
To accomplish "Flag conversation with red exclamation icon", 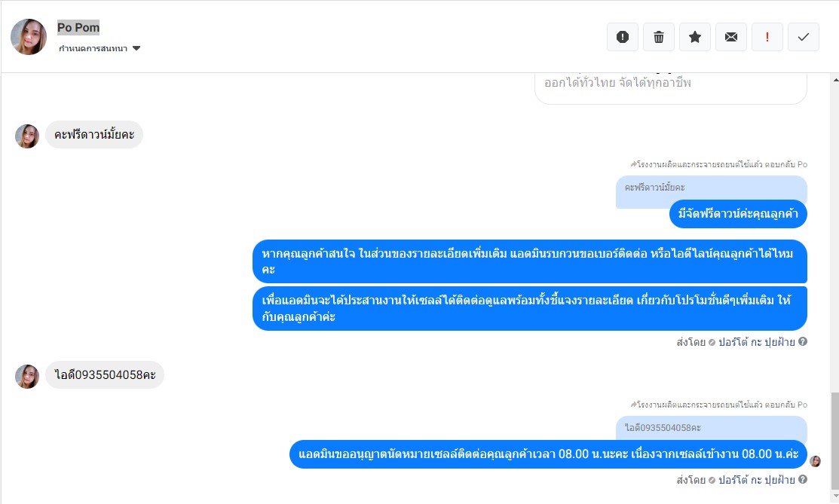I will [x=767, y=37].
